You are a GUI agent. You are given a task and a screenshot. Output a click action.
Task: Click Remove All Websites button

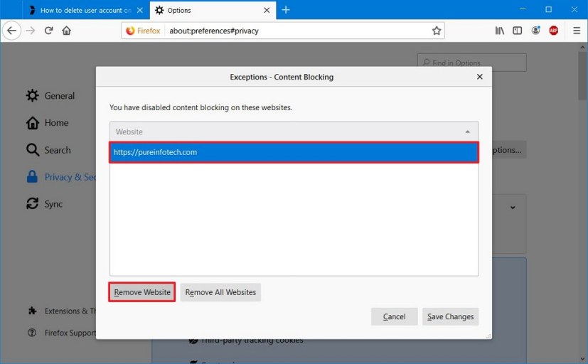pos(220,292)
